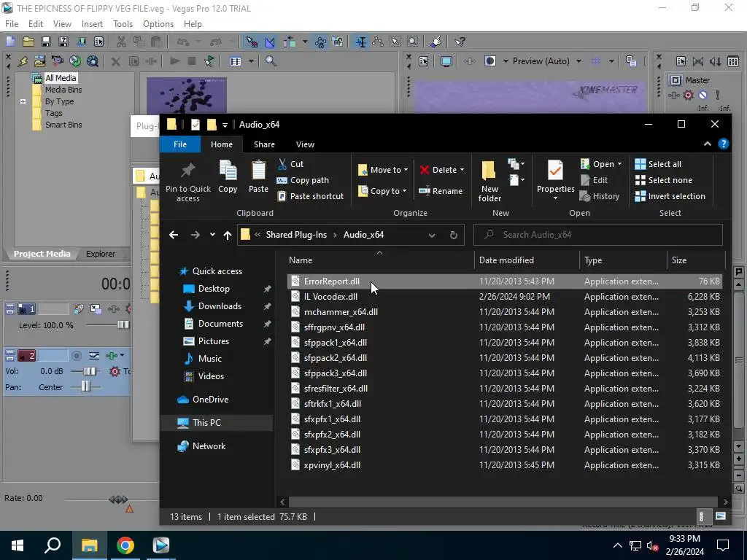This screenshot has height=560, width=747.
Task: Click Rename in Explorer ribbon
Action: [x=441, y=191]
